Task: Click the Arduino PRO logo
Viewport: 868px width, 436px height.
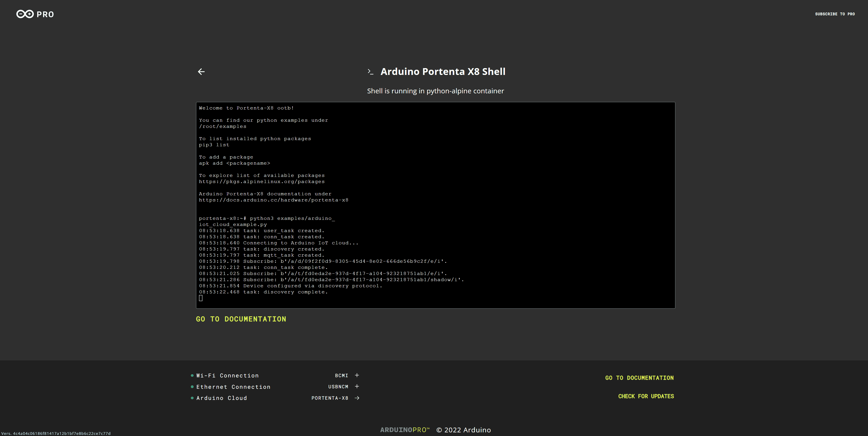Action: [x=35, y=14]
